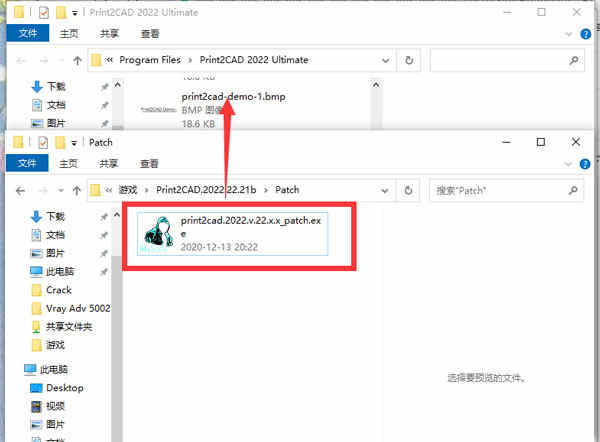
Task: Open Crack folder in sidebar
Action: click(59, 290)
